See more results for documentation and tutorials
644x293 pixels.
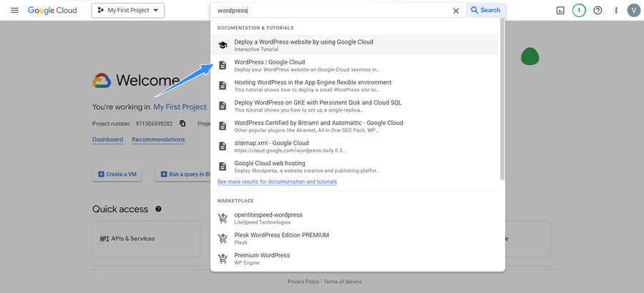click(x=277, y=182)
